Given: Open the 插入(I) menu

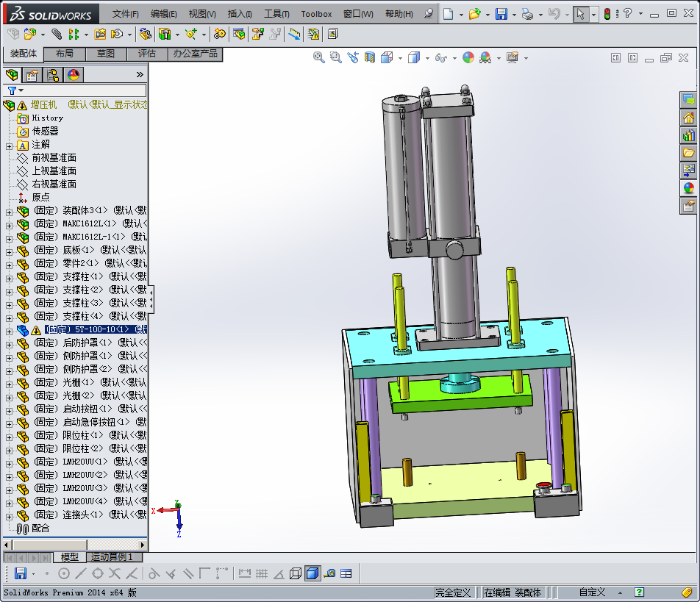Looking at the screenshot, I should point(240,14).
